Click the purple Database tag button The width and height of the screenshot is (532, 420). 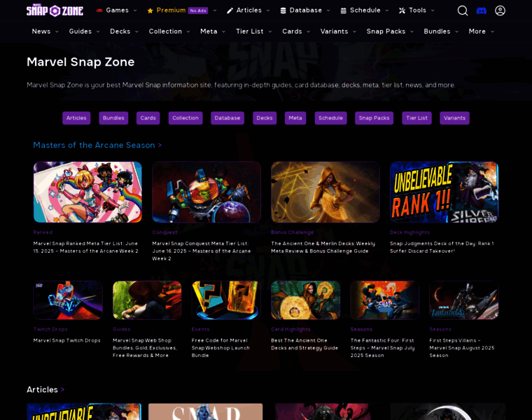(227, 118)
